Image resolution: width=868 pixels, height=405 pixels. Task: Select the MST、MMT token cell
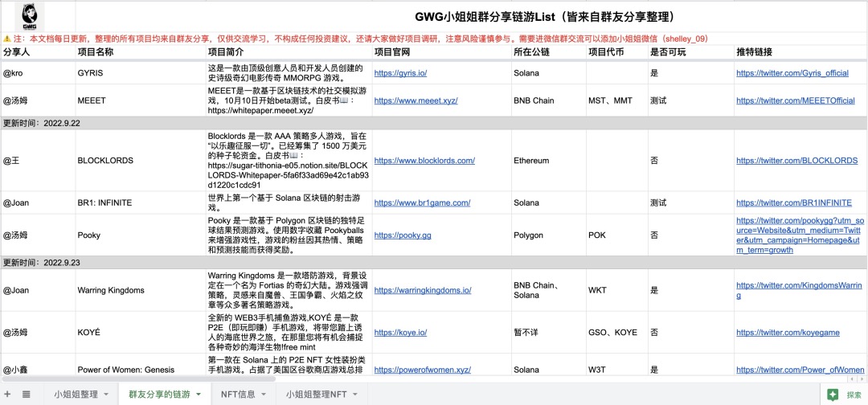pyautogui.click(x=616, y=100)
